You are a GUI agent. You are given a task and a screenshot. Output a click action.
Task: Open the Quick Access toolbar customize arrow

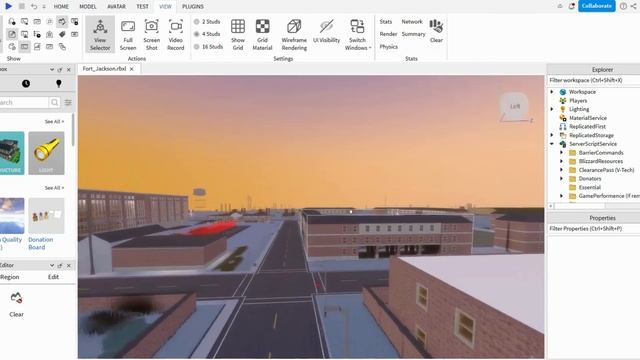pyautogui.click(x=44, y=7)
